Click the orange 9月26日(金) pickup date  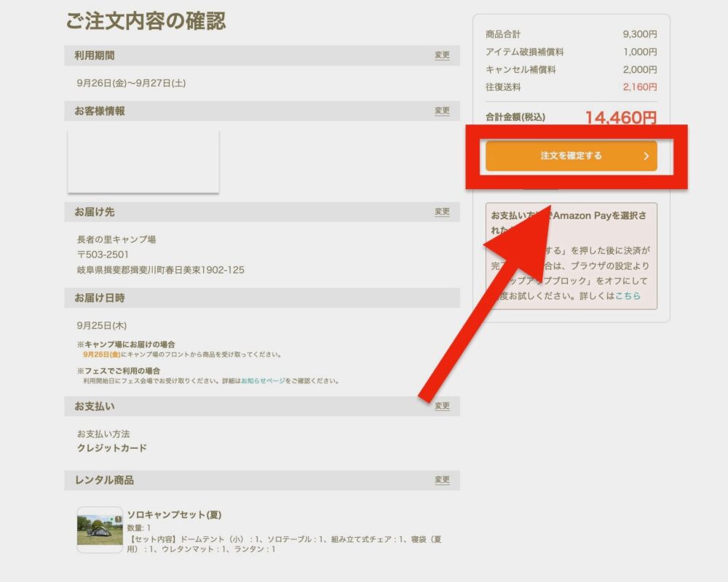point(101,354)
